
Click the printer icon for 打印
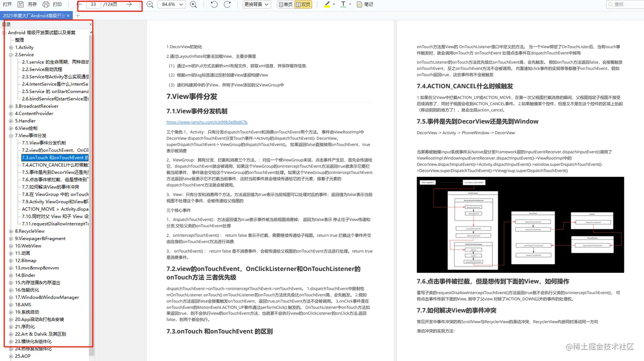pos(46,4)
